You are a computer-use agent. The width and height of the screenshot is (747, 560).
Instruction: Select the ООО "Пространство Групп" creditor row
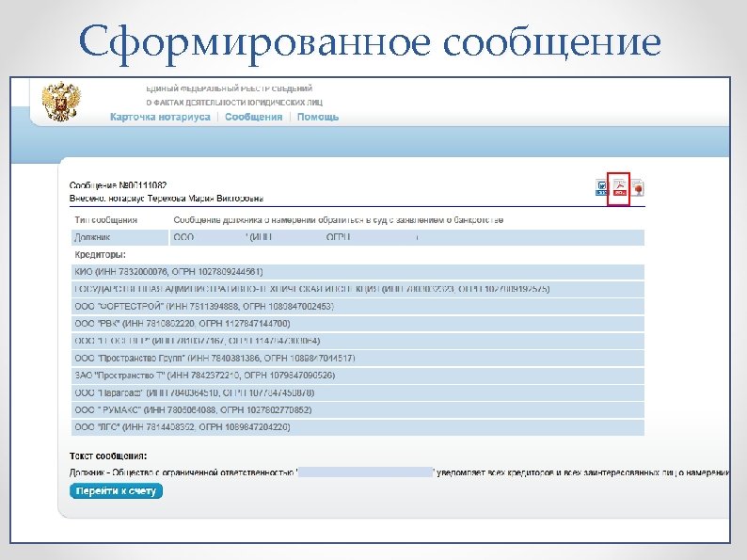[358, 358]
